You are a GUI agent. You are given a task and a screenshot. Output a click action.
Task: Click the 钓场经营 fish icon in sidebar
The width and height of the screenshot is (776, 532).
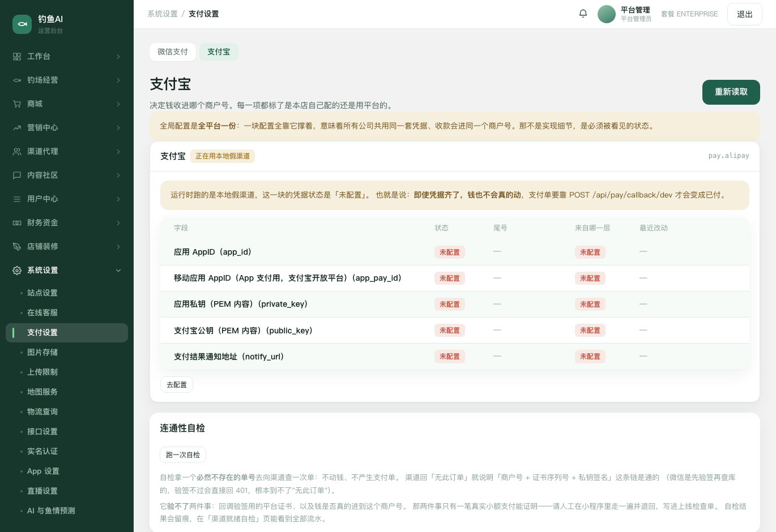pyautogui.click(x=17, y=80)
